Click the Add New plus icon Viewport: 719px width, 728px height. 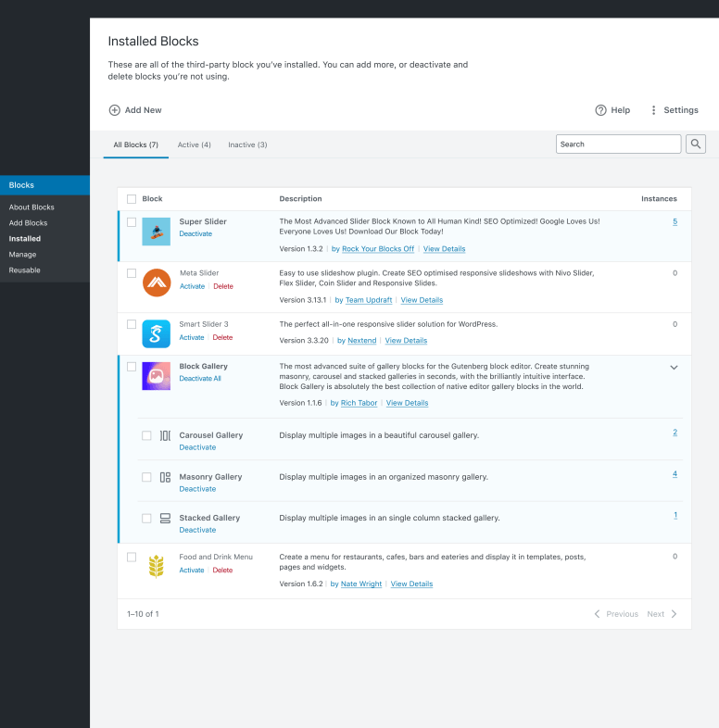(114, 110)
